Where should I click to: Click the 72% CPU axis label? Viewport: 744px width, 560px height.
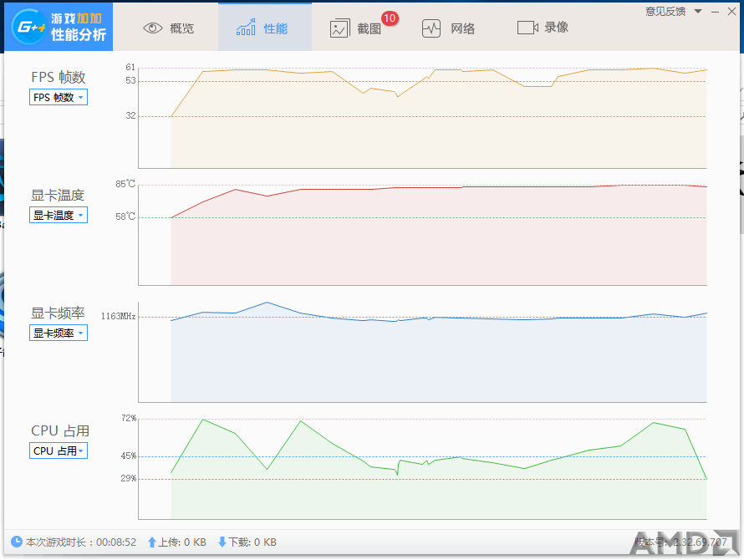129,418
